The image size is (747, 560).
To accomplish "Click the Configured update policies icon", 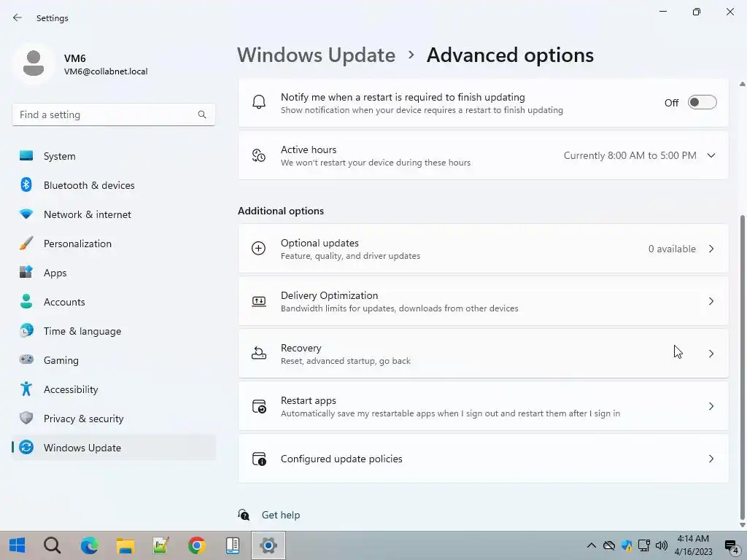I will coord(259,459).
